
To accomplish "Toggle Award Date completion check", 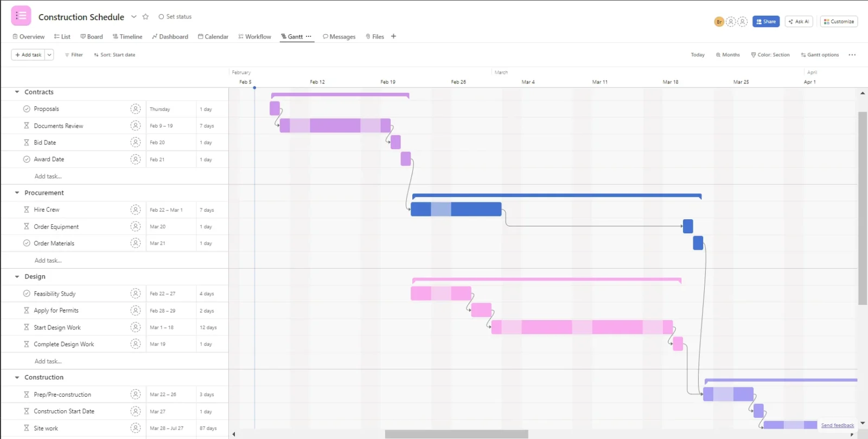I will point(27,159).
